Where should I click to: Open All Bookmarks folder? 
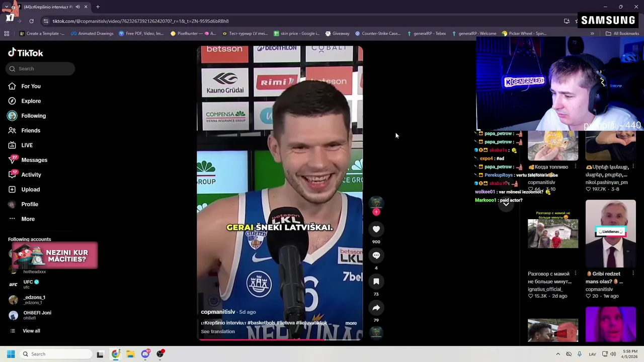click(x=622, y=34)
